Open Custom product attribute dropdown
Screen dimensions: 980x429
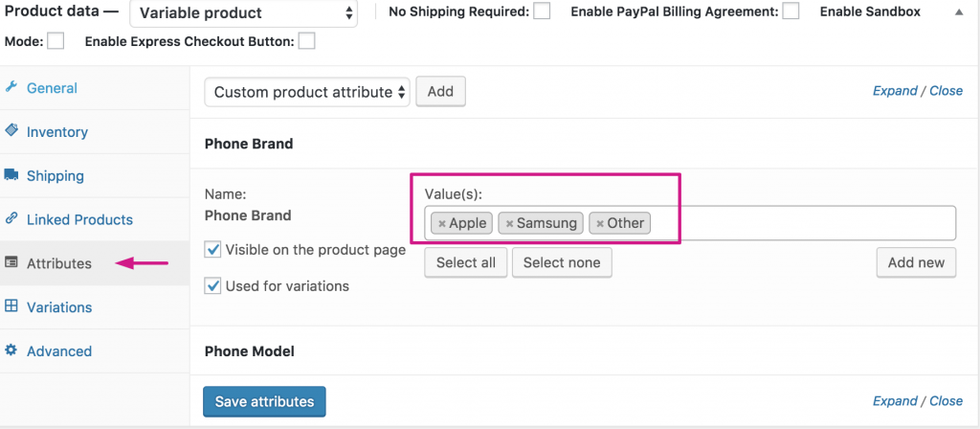pos(306,92)
